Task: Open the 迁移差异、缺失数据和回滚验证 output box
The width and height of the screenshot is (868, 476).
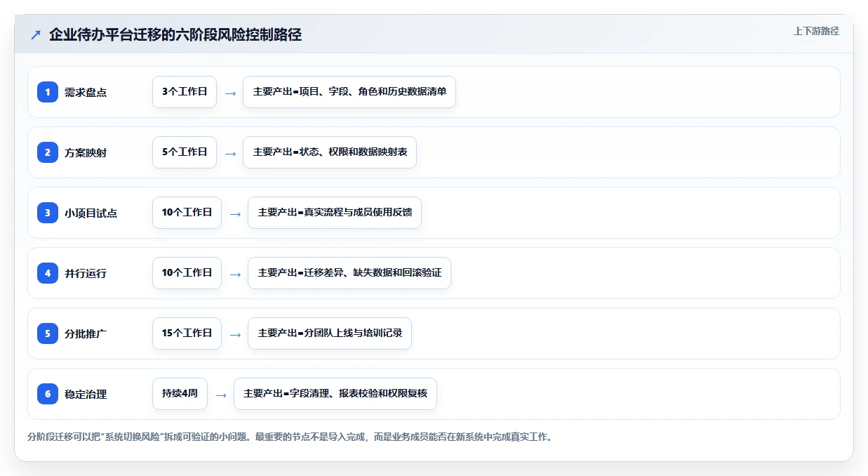Action: pyautogui.click(x=349, y=273)
